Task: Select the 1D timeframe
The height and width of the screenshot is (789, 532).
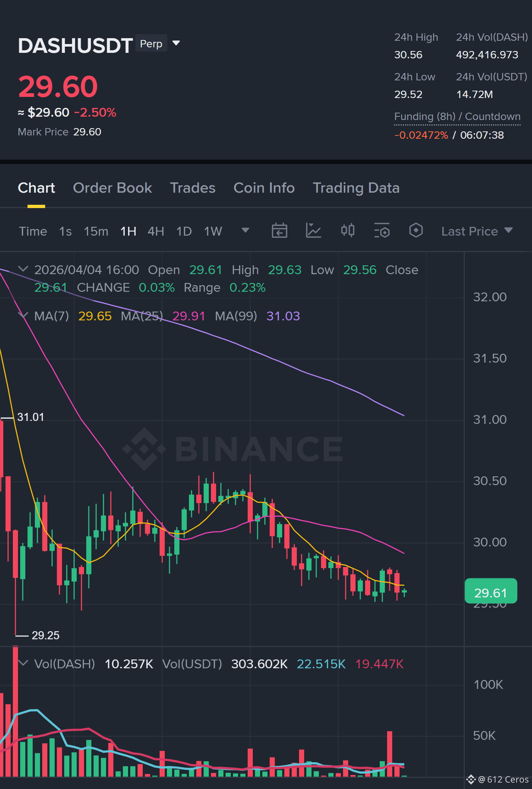Action: pos(184,231)
